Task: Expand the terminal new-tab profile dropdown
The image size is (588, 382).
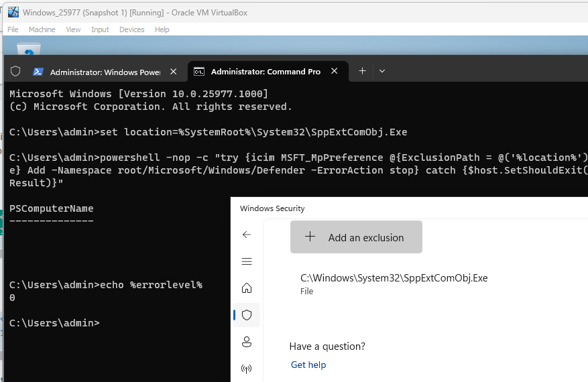Action: coord(381,71)
